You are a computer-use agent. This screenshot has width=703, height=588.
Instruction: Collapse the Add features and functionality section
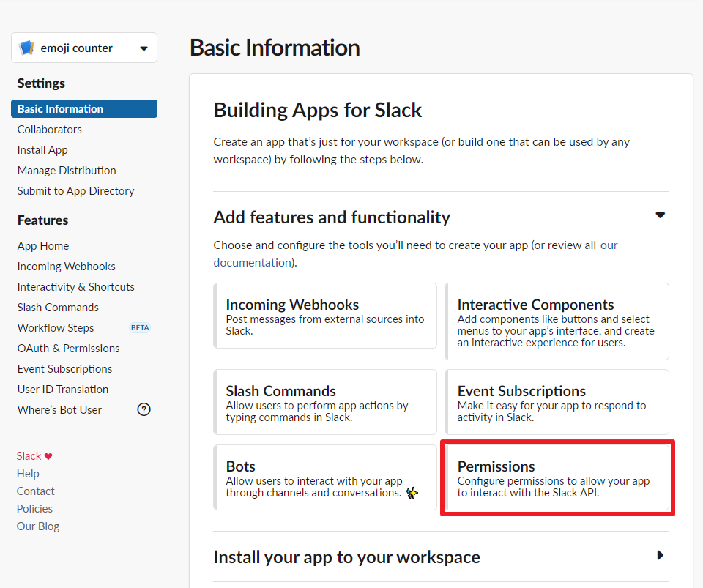tap(660, 215)
